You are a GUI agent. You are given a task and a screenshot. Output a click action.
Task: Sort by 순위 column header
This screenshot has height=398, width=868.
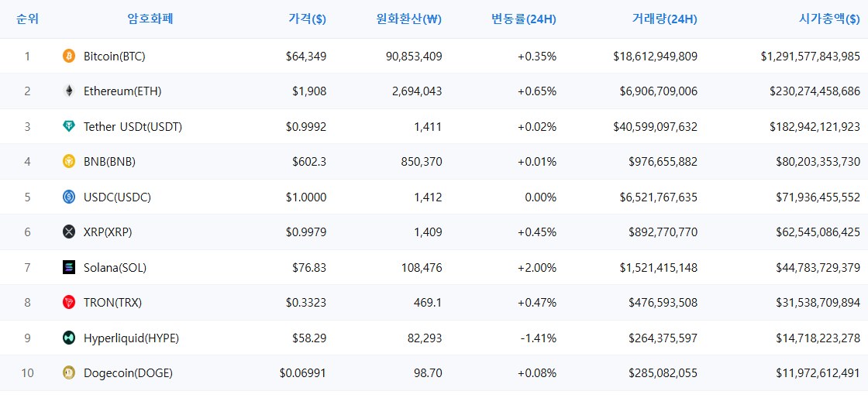[x=27, y=19]
